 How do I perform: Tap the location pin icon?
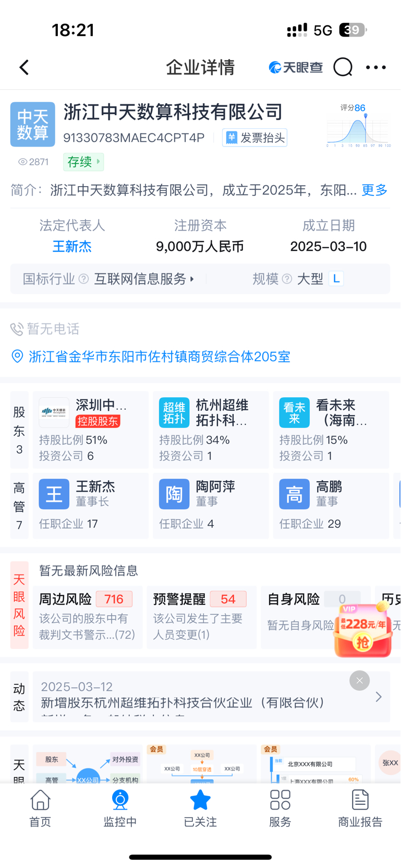17,357
